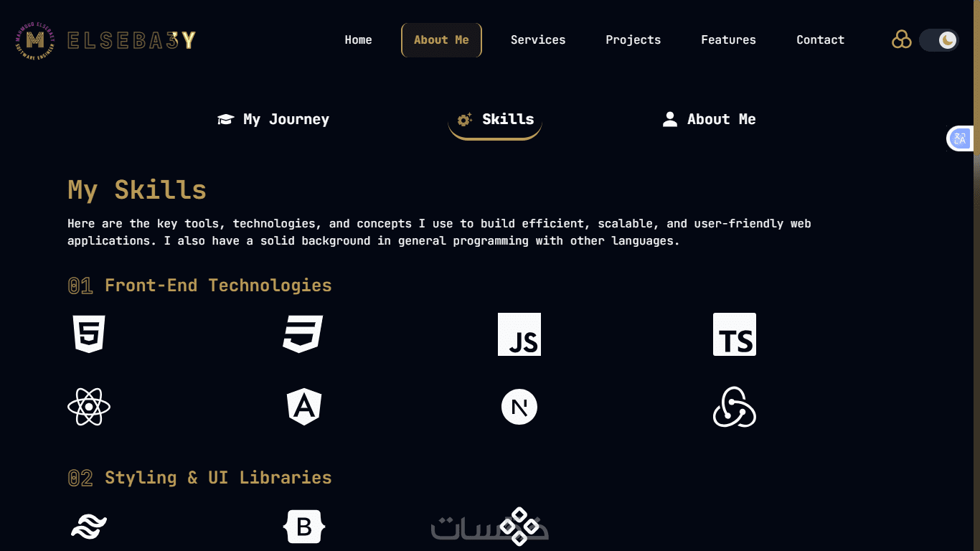Click the Angular shield icon
This screenshot has width=980, height=551.
tap(304, 407)
